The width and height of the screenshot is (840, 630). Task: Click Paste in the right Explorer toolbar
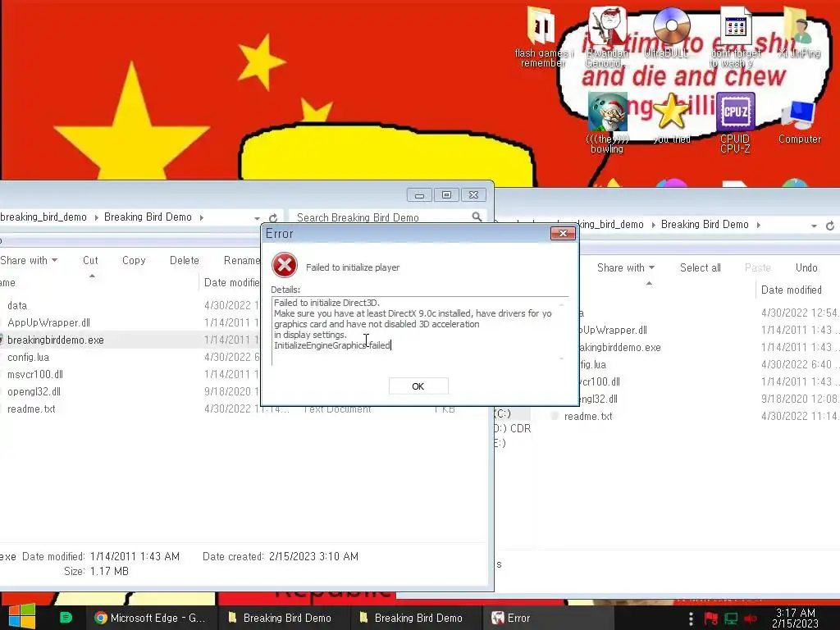757,268
